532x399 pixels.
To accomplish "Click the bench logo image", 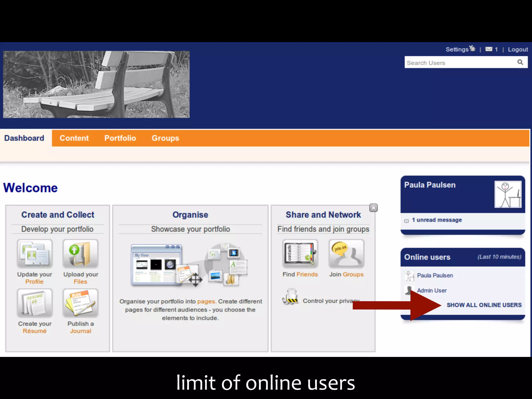I will tap(96, 84).
